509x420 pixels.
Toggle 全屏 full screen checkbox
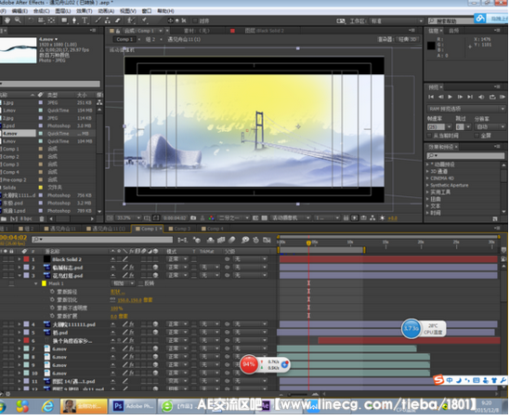tap(476, 136)
